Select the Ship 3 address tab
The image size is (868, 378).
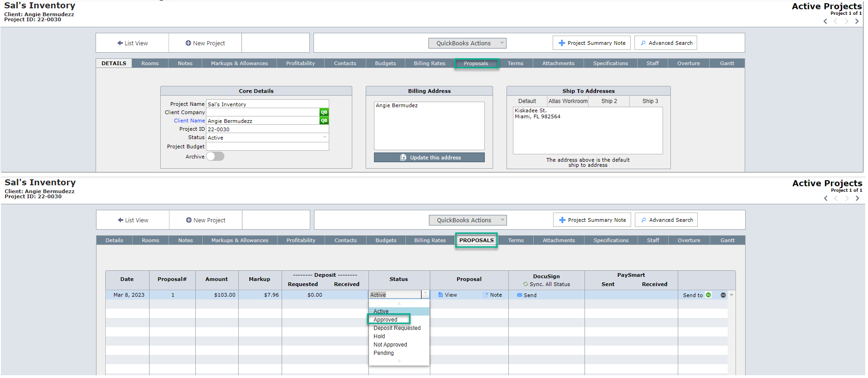click(x=650, y=101)
